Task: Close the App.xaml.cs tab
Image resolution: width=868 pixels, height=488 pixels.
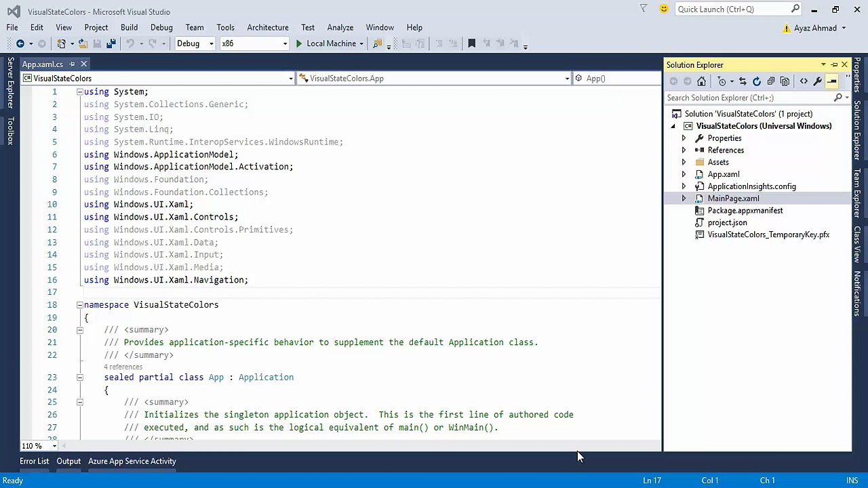Action: point(83,64)
